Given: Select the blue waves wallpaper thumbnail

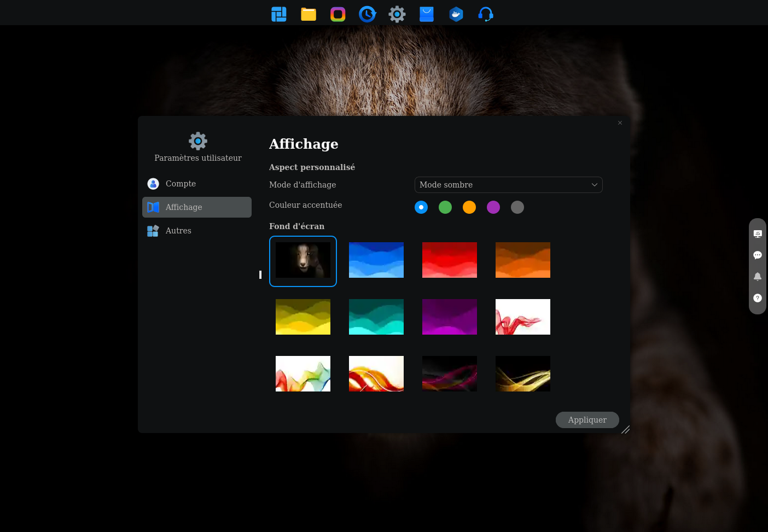Looking at the screenshot, I should tap(376, 260).
